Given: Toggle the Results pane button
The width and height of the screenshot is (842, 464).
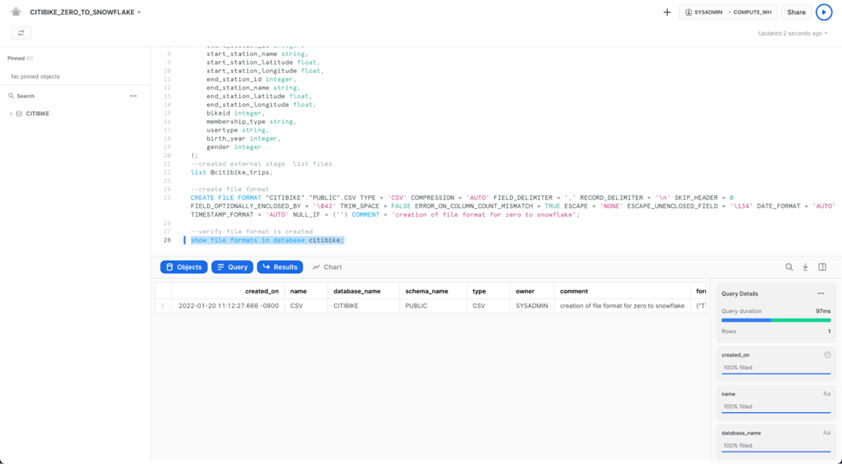Looking at the screenshot, I should (x=280, y=267).
